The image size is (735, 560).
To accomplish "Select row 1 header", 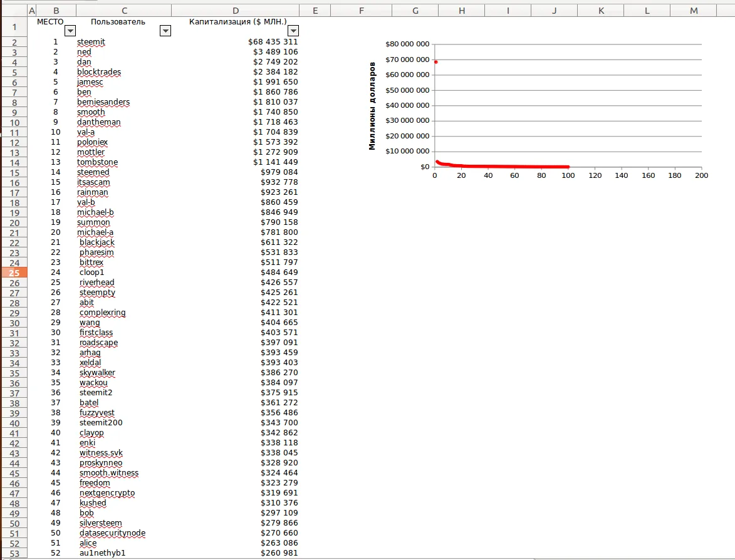I will (14, 27).
